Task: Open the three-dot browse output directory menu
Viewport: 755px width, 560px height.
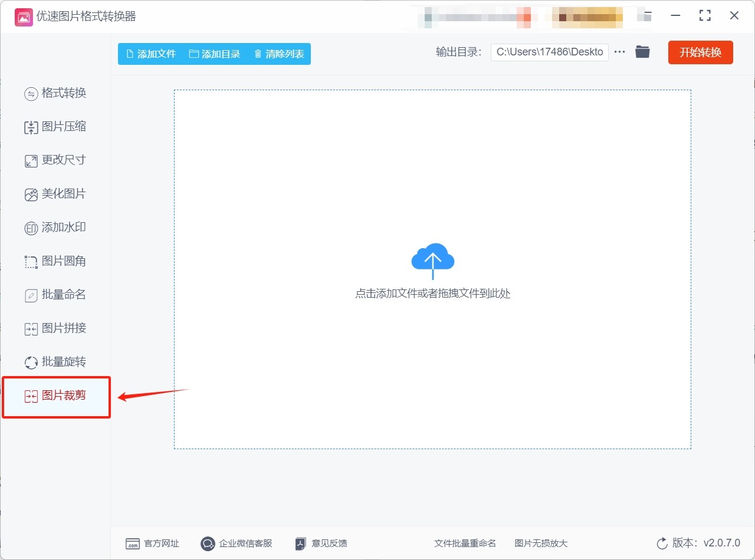Action: coord(619,52)
